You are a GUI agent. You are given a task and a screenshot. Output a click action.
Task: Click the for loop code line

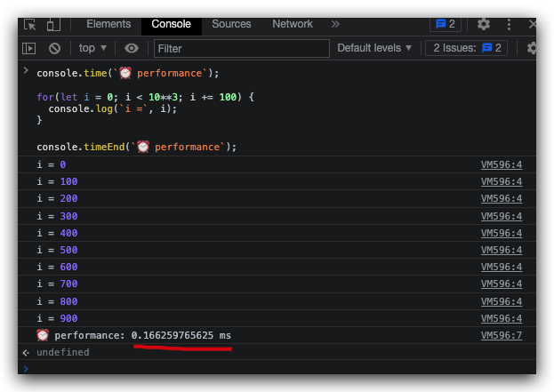coord(145,97)
